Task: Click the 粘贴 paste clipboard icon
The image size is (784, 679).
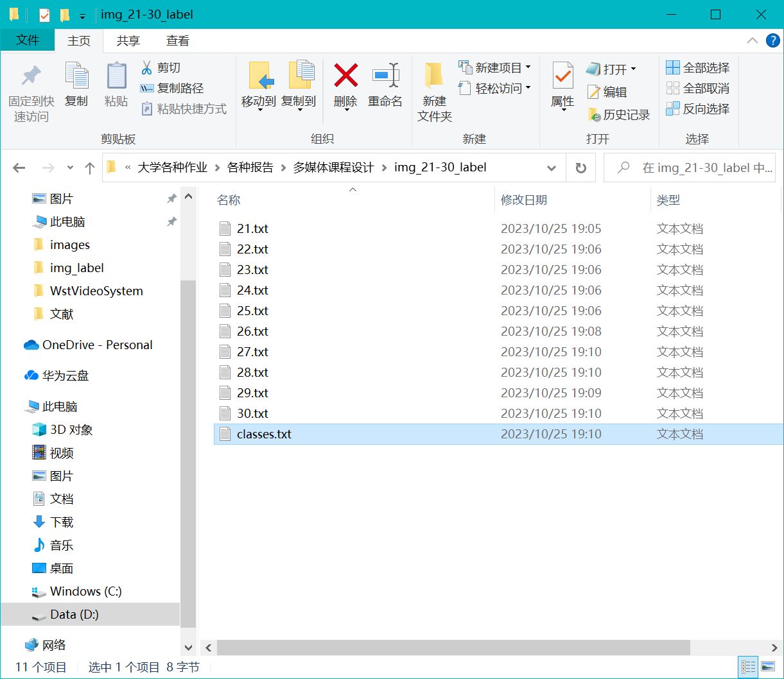Action: (116, 76)
